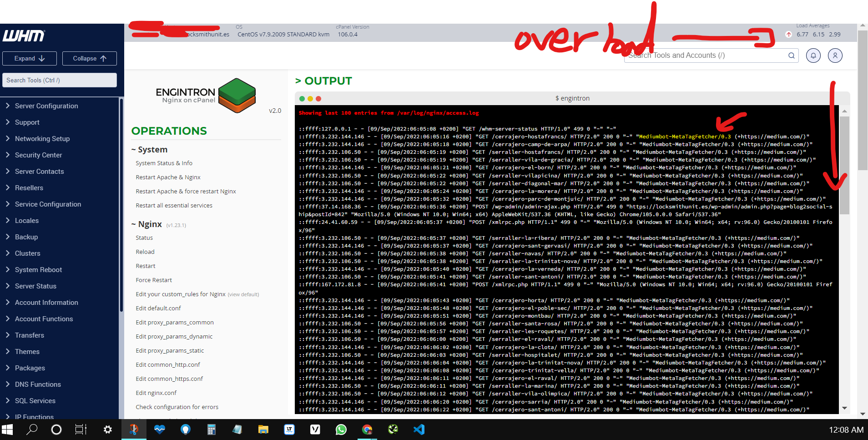Click Nginx Force Restart
Image resolution: width=868 pixels, height=440 pixels.
pos(154,280)
